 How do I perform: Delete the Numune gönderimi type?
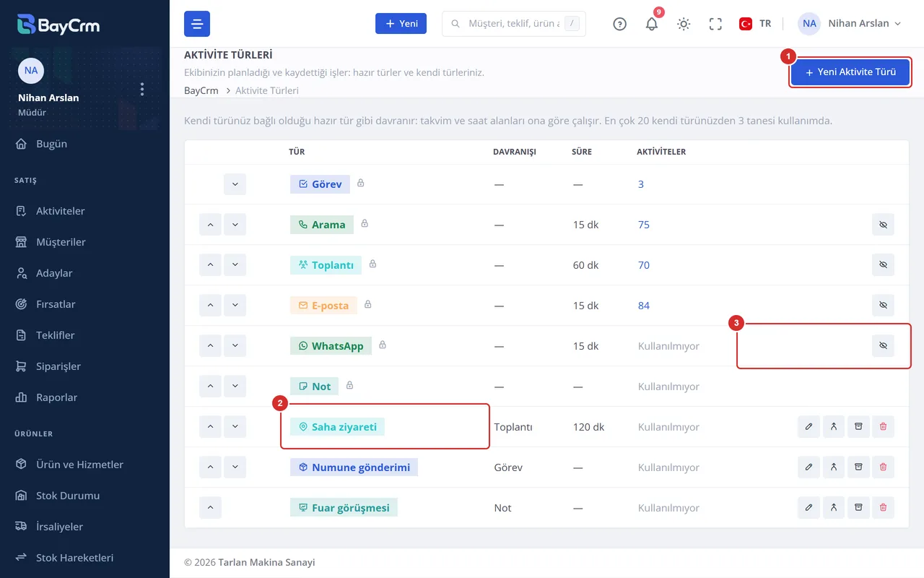pos(883,467)
